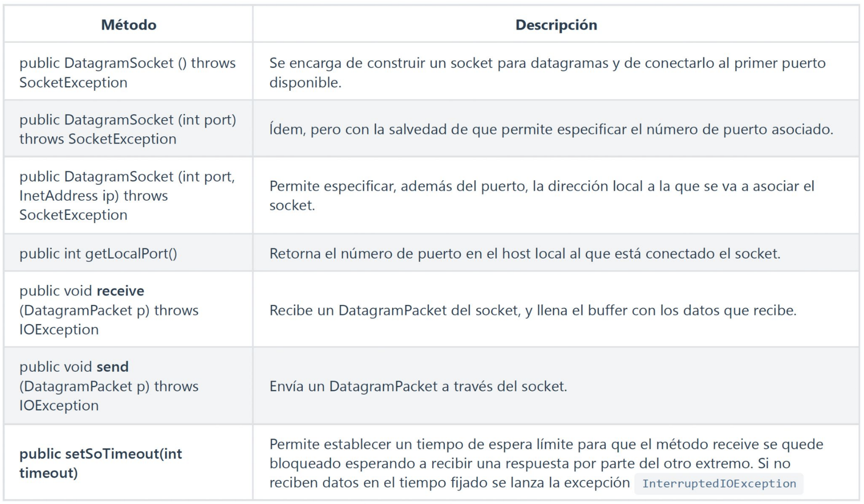Select the cell containing 'InetAddress ip) throws'

129,195
